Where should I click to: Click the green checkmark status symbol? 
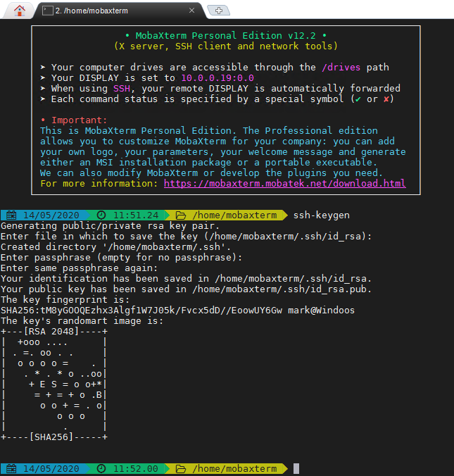pyautogui.click(x=358, y=99)
